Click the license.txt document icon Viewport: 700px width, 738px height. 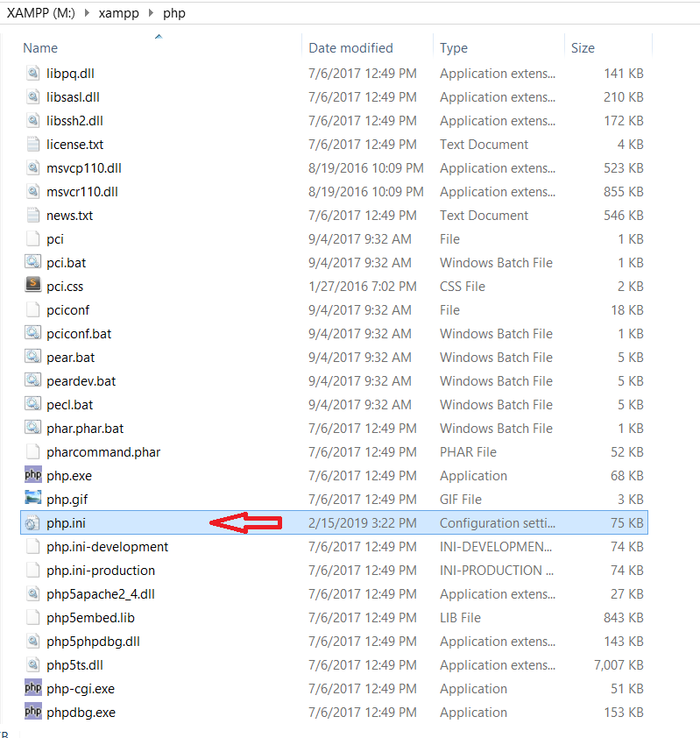click(x=33, y=144)
